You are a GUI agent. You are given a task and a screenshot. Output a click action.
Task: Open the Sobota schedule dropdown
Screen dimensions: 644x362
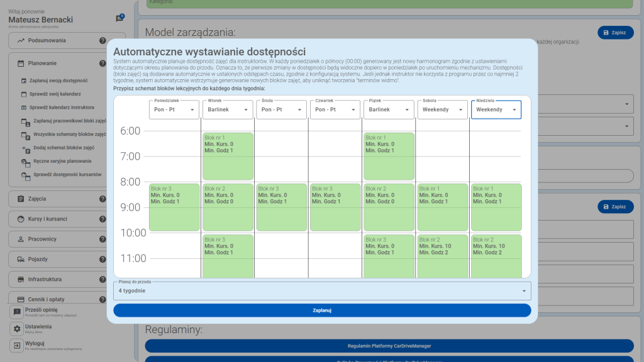(442, 109)
